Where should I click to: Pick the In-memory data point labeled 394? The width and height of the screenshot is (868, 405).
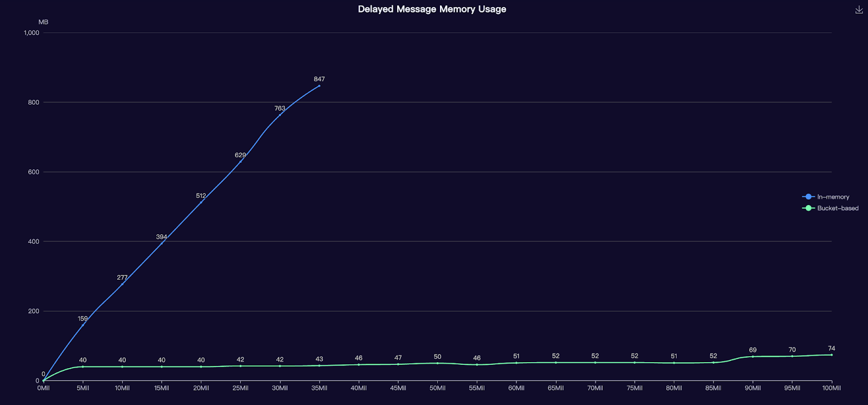pyautogui.click(x=162, y=243)
